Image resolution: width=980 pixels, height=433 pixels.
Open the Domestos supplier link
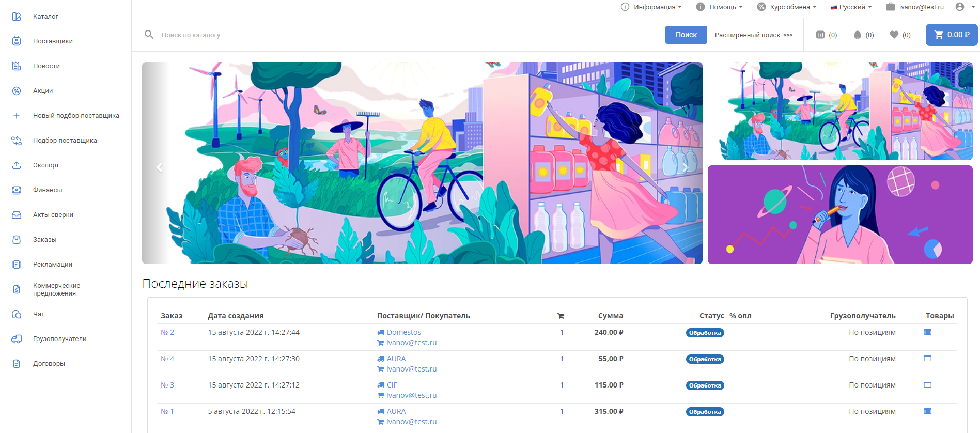point(403,332)
